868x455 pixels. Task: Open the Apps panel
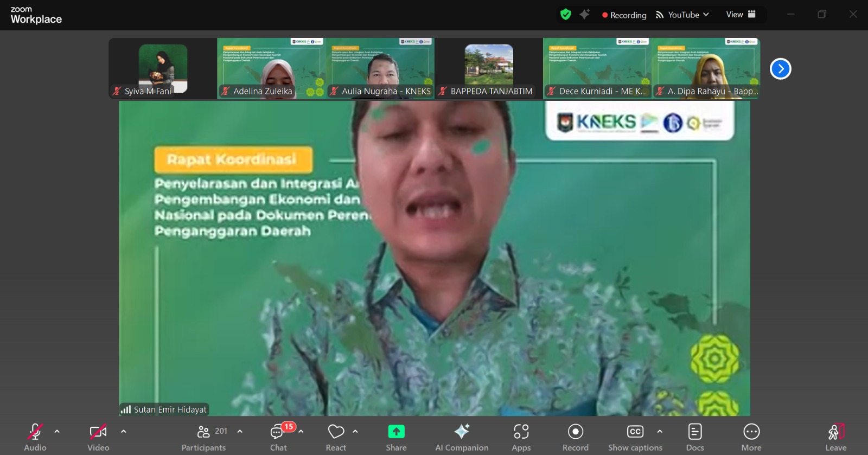[x=521, y=437]
